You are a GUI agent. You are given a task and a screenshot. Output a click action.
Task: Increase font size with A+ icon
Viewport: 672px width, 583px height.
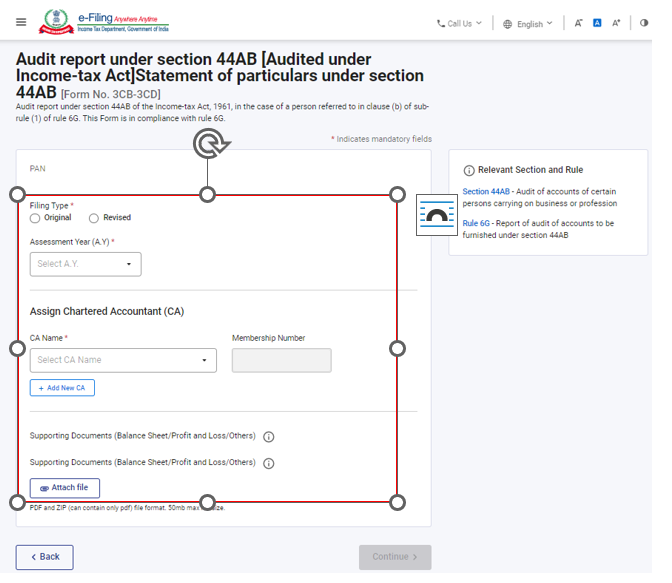(617, 23)
